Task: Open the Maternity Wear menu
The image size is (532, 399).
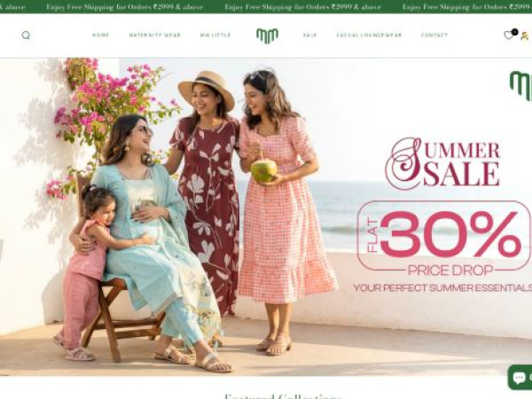Action: pos(154,35)
